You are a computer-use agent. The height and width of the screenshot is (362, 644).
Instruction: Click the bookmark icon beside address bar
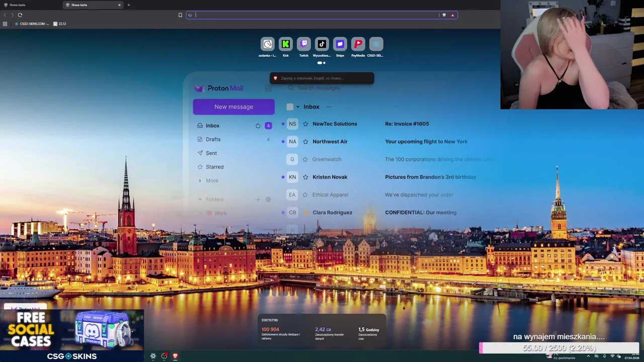tap(180, 15)
